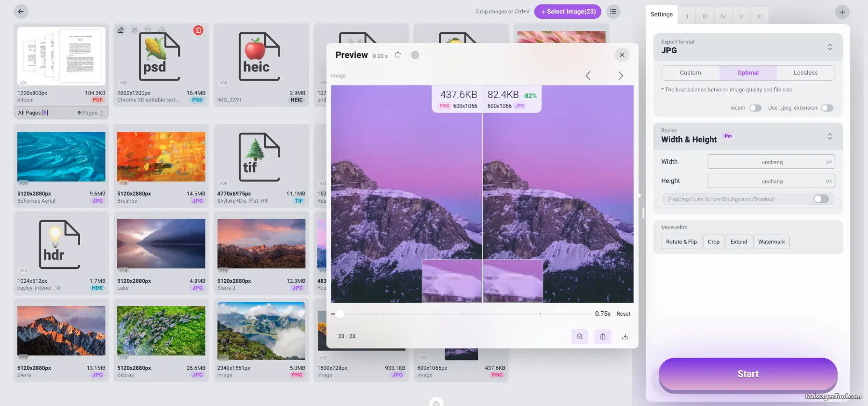The height and width of the screenshot is (406, 868).
Task: Click the Width input field
Action: [x=771, y=162]
